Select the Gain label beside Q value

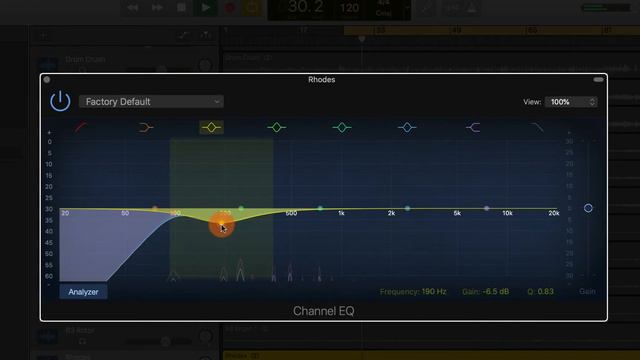point(587,291)
